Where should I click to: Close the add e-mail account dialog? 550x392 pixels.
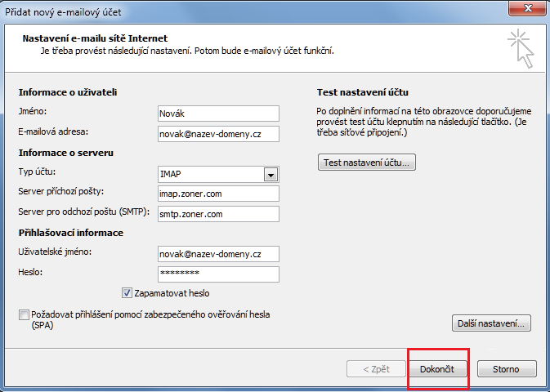525,9
